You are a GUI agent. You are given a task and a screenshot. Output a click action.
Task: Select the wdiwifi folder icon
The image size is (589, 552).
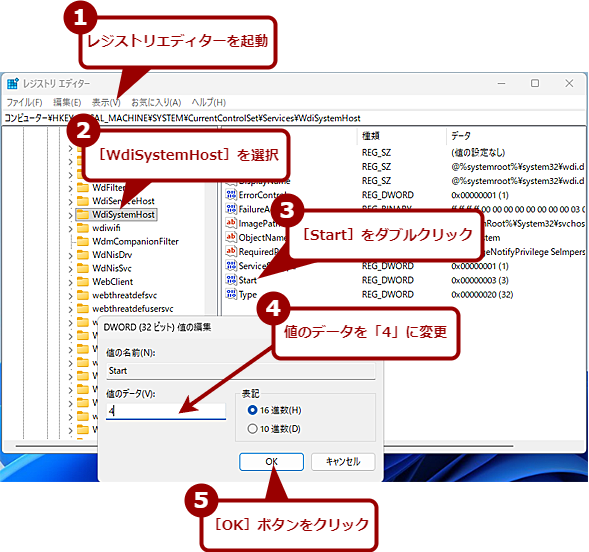pos(83,228)
